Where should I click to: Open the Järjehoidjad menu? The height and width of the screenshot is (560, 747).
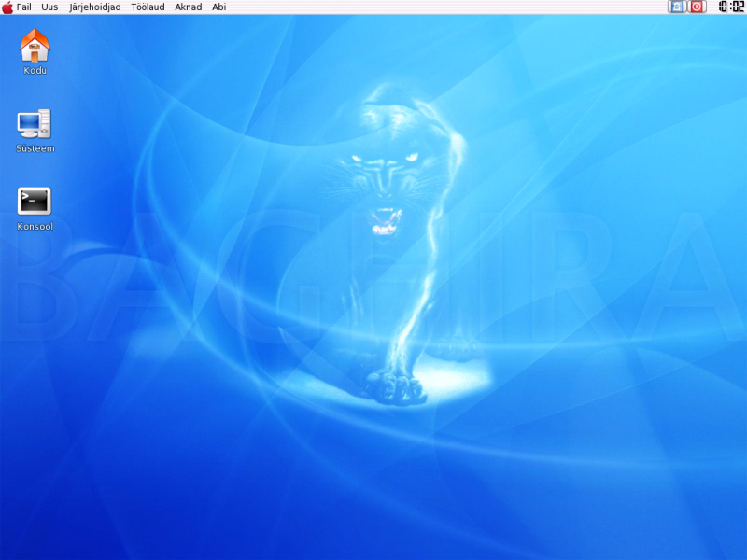(95, 7)
